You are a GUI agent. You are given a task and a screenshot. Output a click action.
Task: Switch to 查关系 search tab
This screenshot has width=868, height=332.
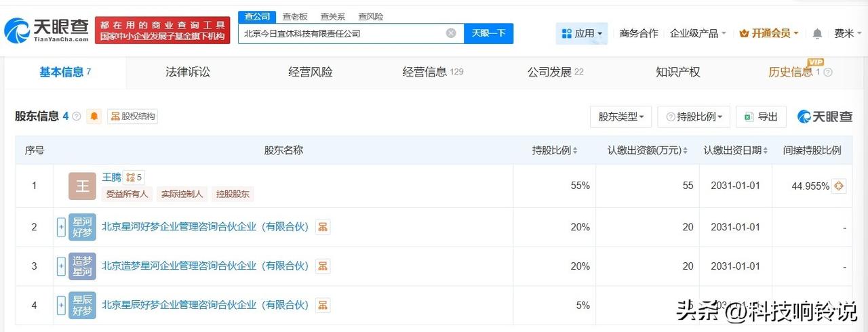click(x=332, y=16)
